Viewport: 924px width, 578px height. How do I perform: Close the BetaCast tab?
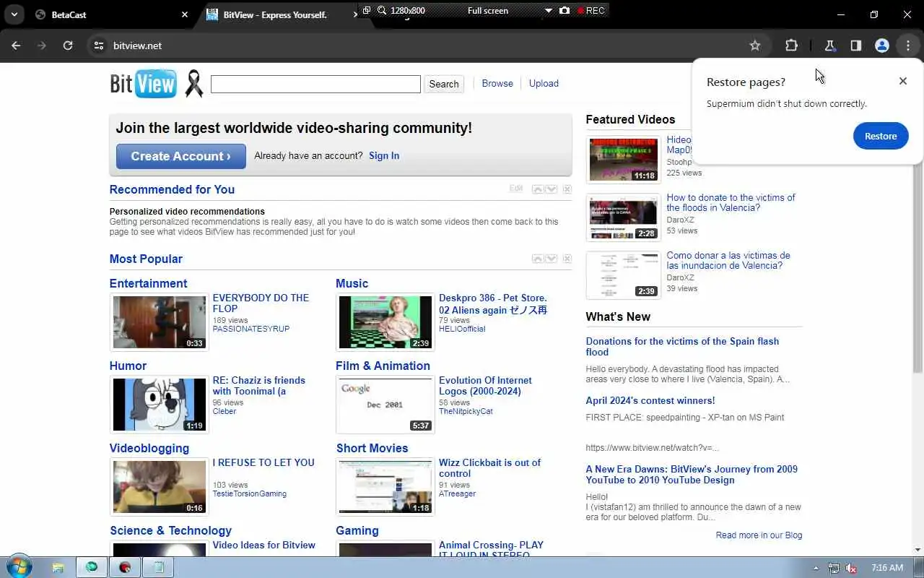(x=185, y=14)
